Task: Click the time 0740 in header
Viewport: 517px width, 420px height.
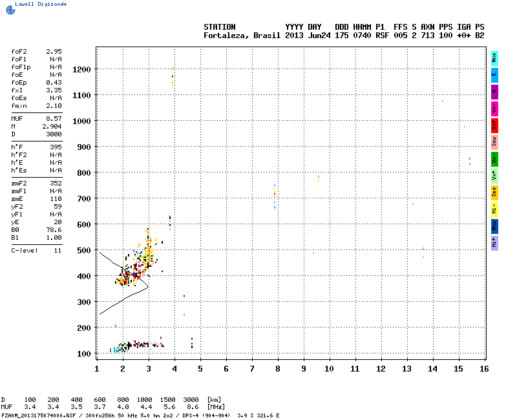Action: point(362,36)
